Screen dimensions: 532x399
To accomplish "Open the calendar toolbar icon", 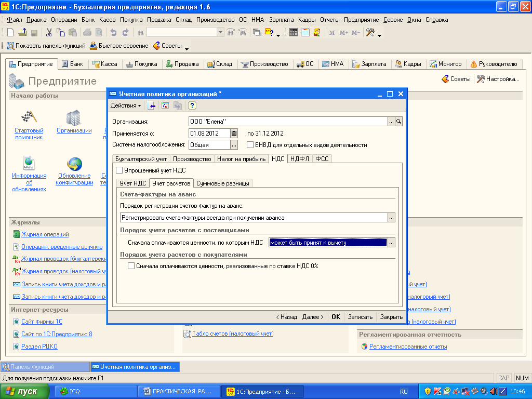I will point(305,32).
